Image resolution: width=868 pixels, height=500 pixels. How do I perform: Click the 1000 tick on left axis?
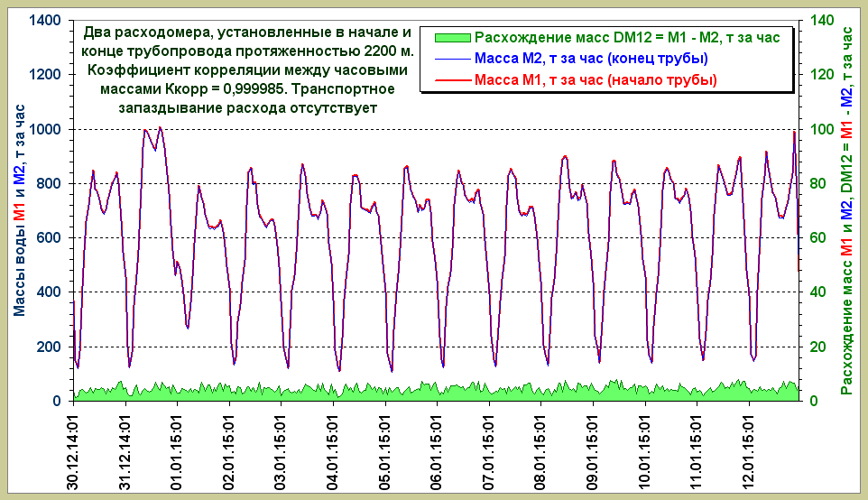tap(45, 129)
